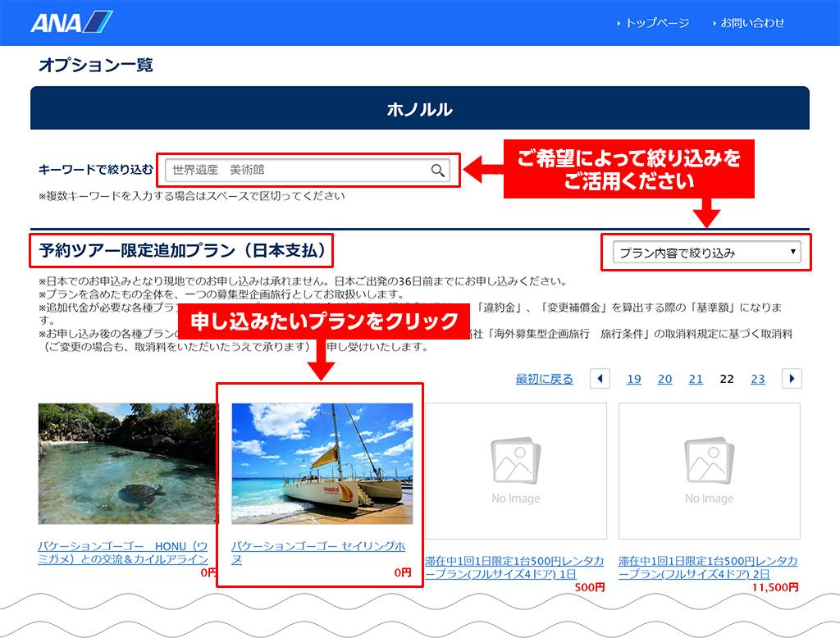Open the sea turtle lagoon photo

coord(127,463)
